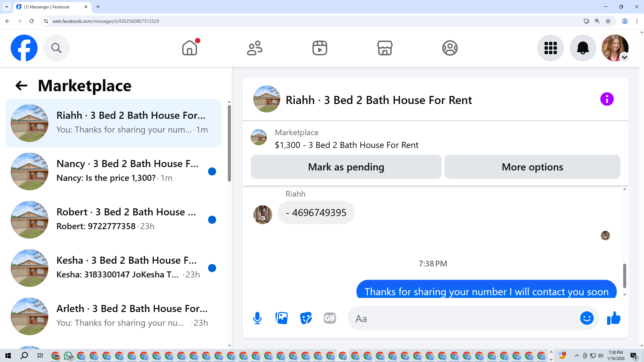Click the Aa message input field

pos(466,318)
